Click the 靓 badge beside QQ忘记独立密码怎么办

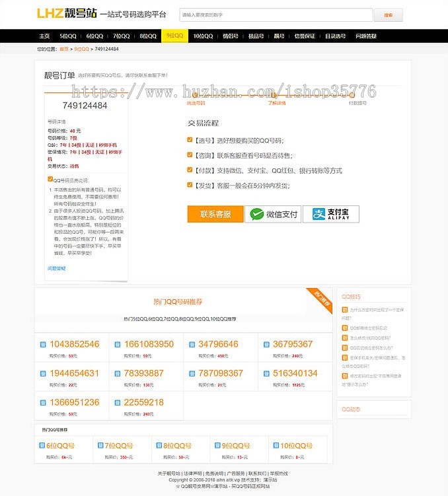point(345,347)
